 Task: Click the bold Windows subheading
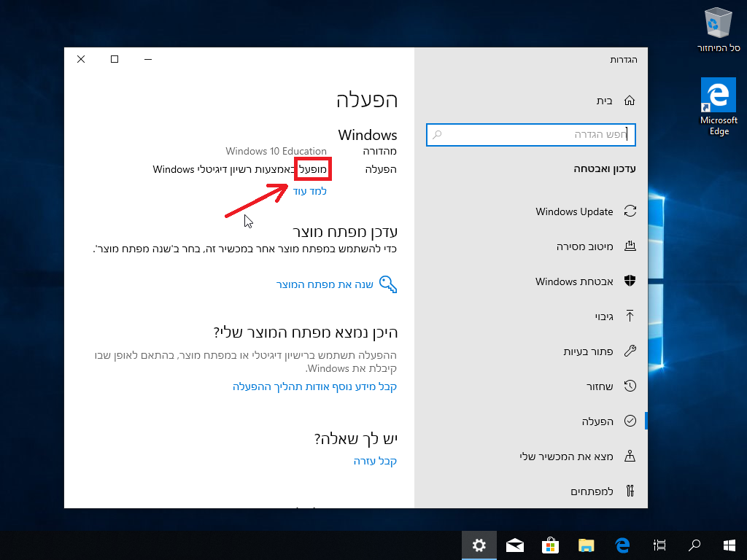click(x=368, y=135)
